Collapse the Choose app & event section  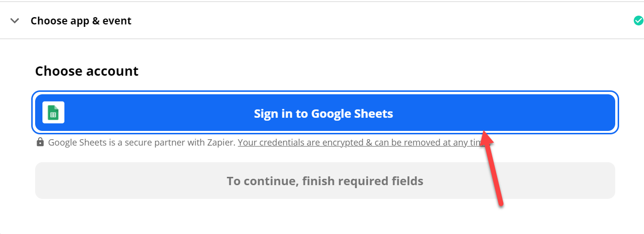(x=15, y=21)
